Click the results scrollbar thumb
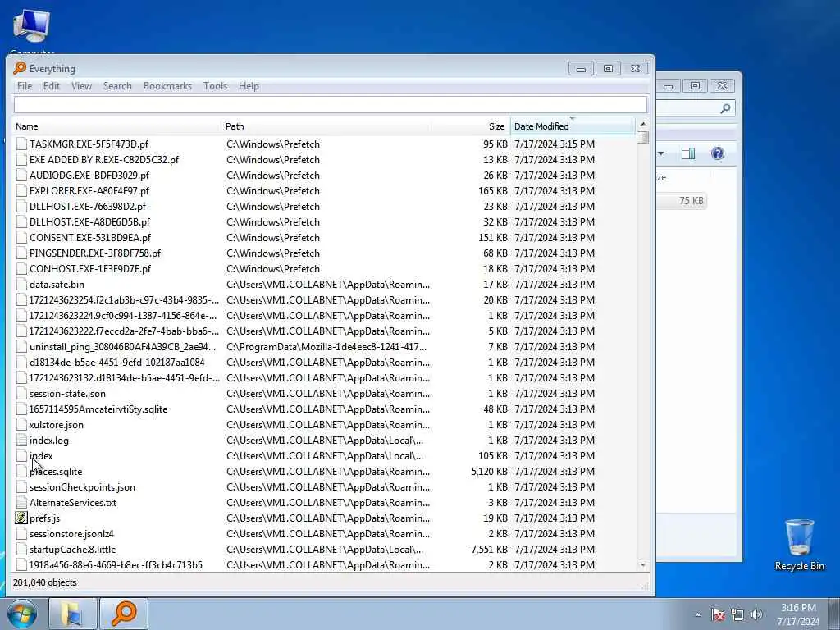Image resolution: width=840 pixels, height=630 pixels. pos(643,137)
